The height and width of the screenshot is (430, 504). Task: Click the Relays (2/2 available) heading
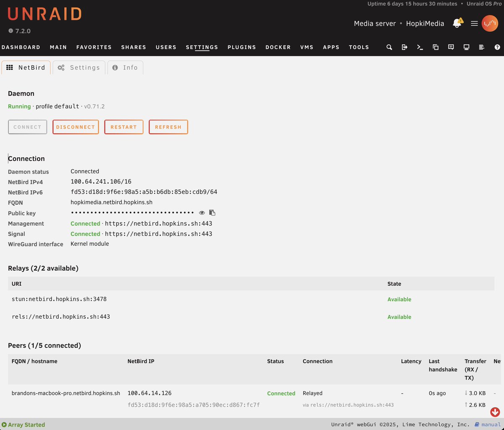click(43, 268)
